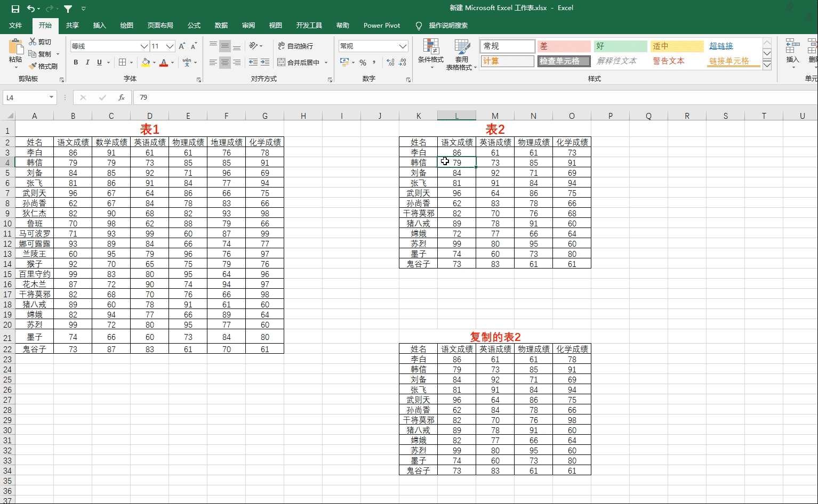Click the Save icon in quick access toolbar
818x504 pixels.
(15, 9)
